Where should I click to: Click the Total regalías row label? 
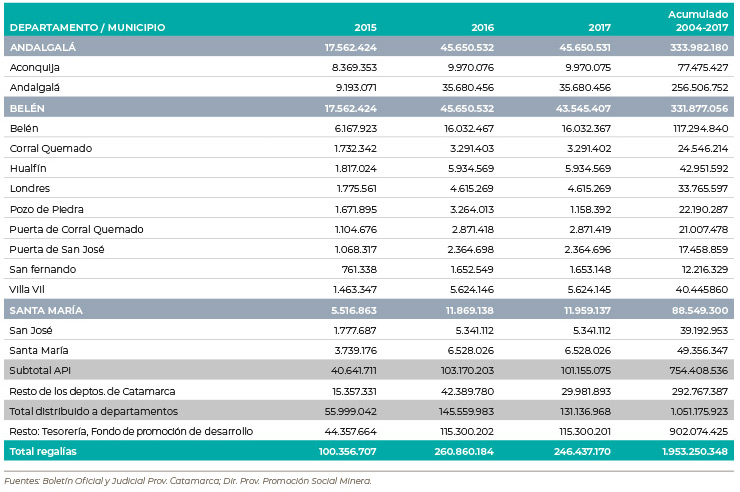[x=43, y=451]
